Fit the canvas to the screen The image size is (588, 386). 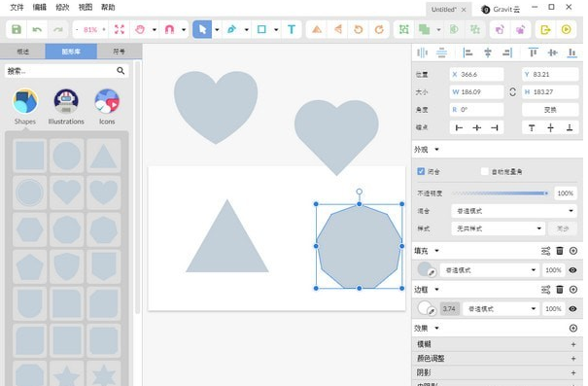coord(120,29)
